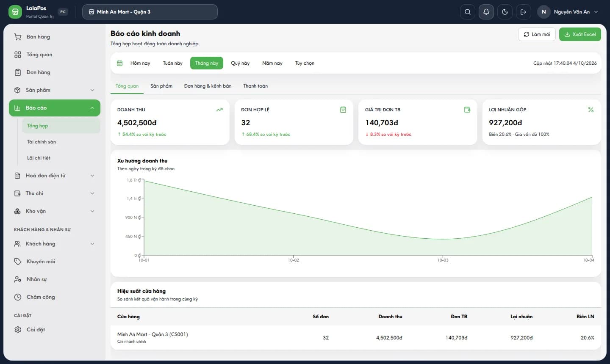Open Tài chính sàn report
Viewport: 610px width, 364px height.
coord(61,142)
